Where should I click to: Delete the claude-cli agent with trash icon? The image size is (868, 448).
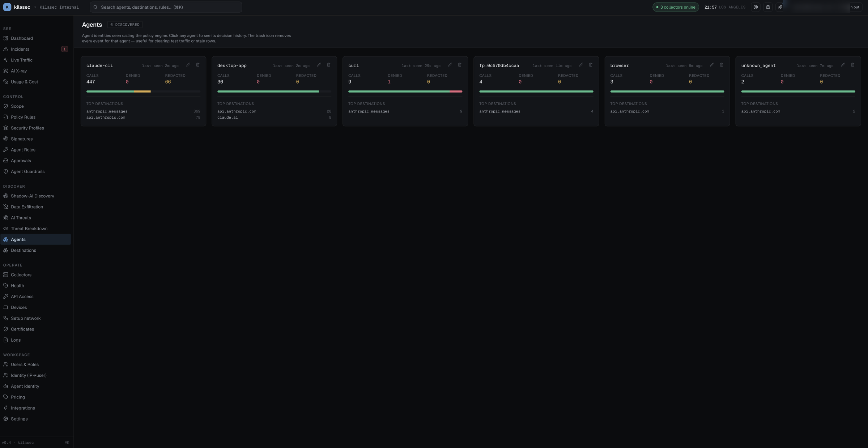(198, 65)
